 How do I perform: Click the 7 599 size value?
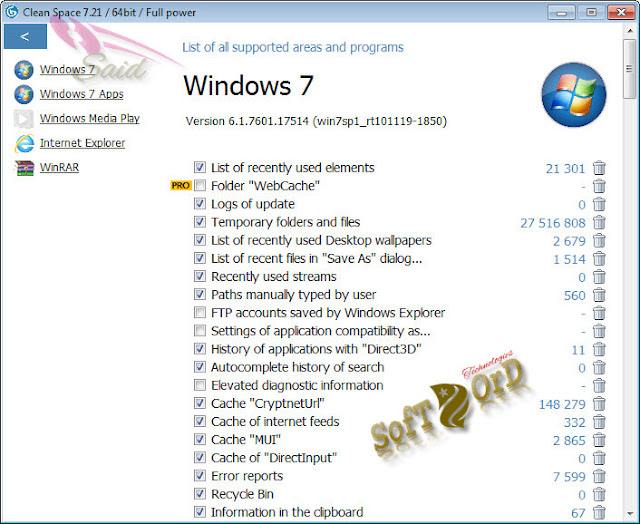(x=569, y=477)
